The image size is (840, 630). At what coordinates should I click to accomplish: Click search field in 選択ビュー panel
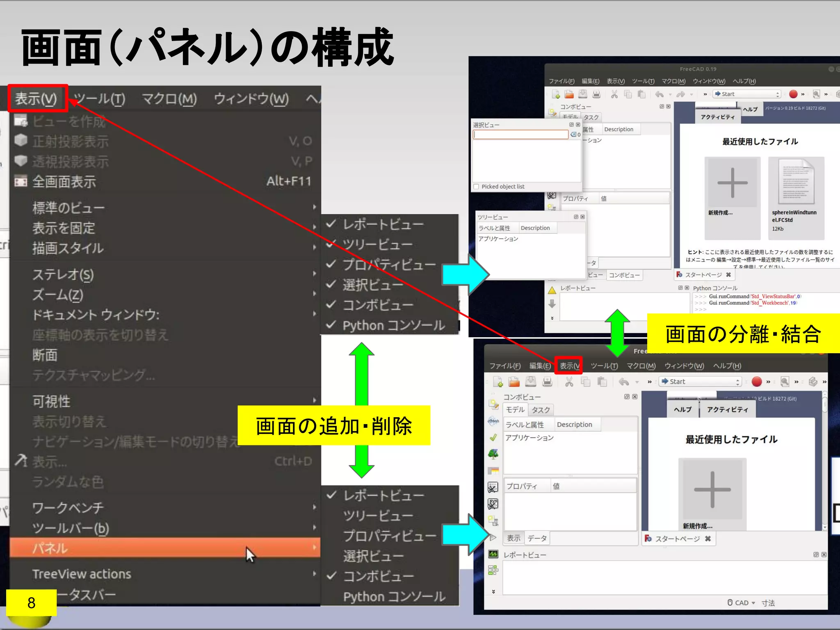tap(520, 135)
